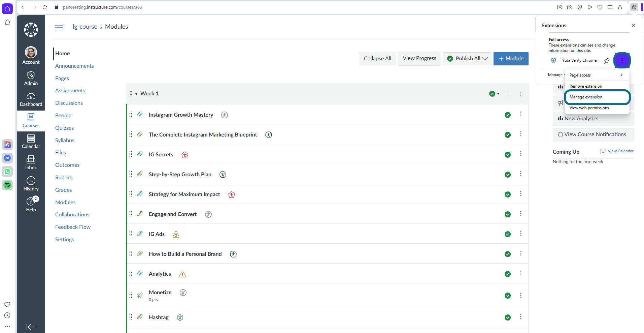Unpublish the Instagram Growth Mastery item

[x=507, y=115]
